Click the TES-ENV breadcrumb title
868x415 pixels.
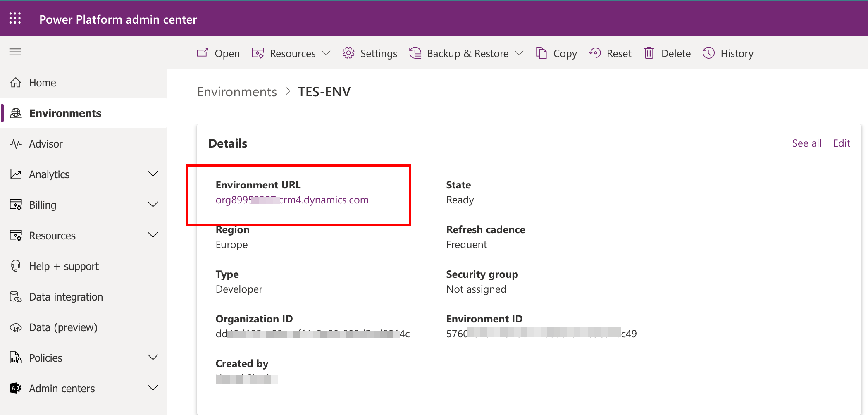click(x=324, y=92)
